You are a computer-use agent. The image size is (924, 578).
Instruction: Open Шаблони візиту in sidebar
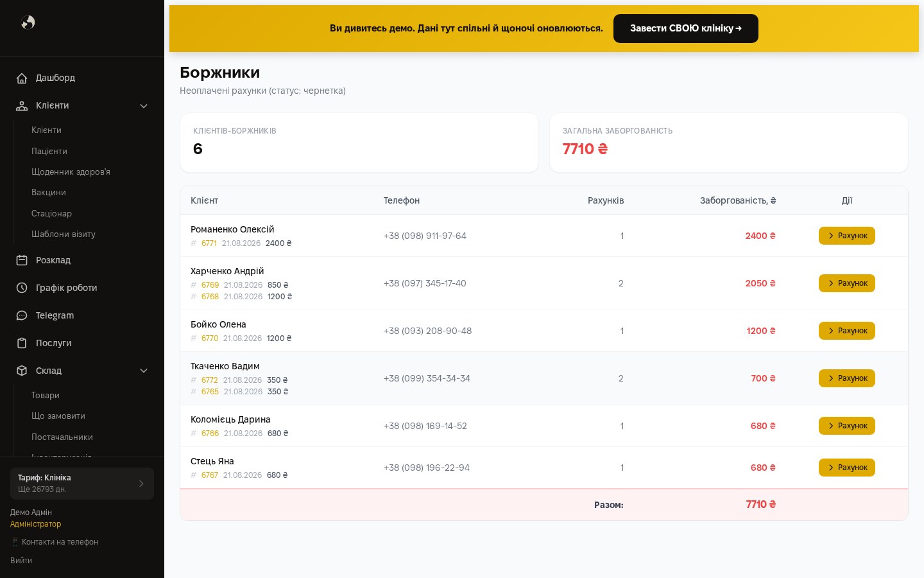64,234
